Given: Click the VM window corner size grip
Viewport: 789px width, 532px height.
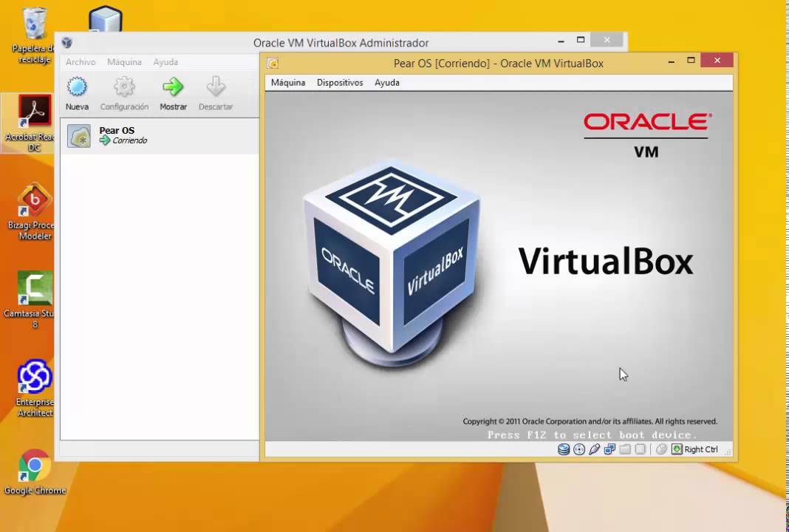Looking at the screenshot, I should (728, 452).
